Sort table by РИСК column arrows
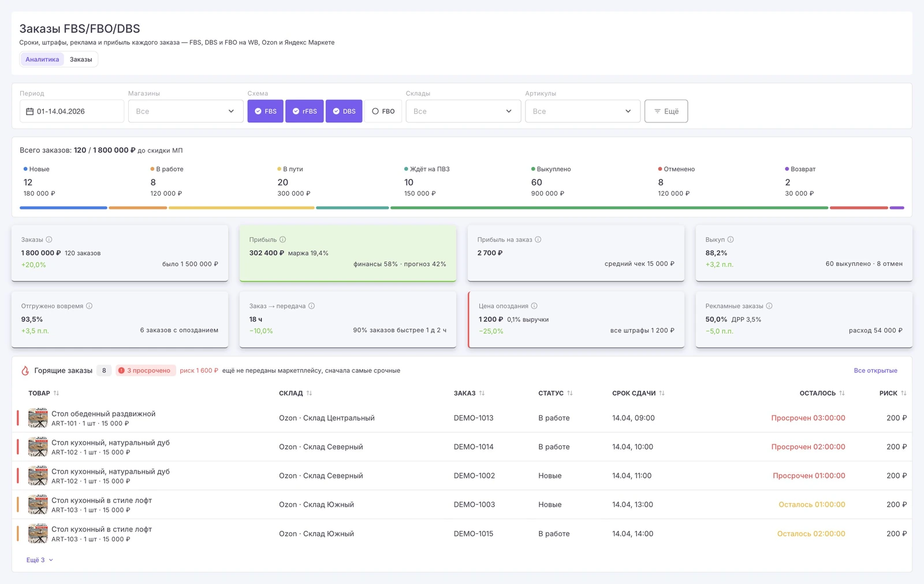 [x=904, y=393]
